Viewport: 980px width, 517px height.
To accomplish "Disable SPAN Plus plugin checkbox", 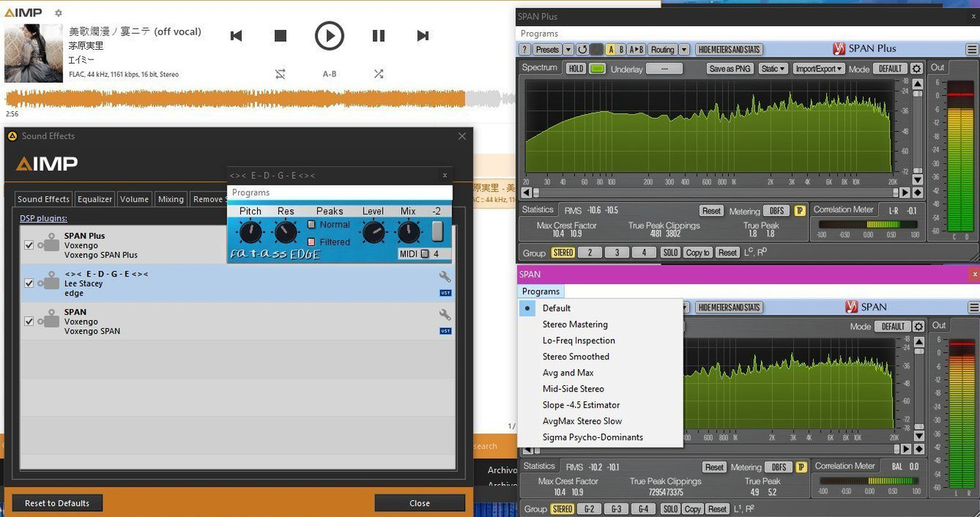I will (x=29, y=245).
